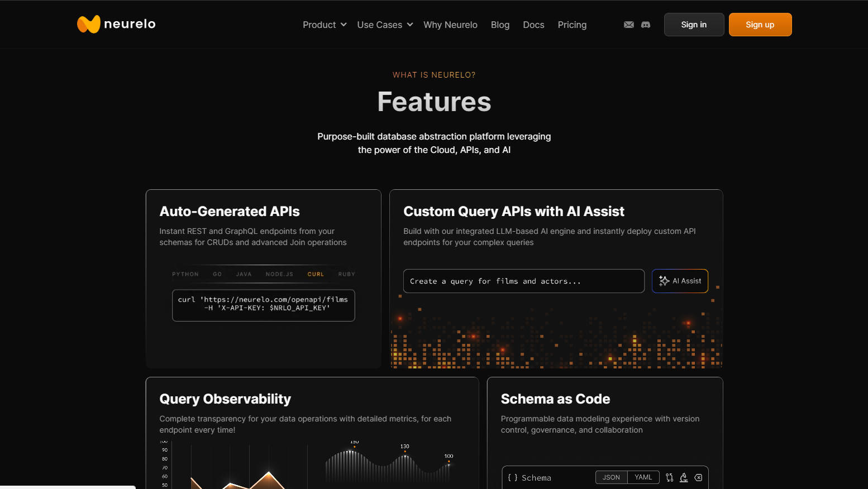Viewport: 868px width, 489px height.
Task: Switch schema format to JSON
Action: pyautogui.click(x=611, y=477)
